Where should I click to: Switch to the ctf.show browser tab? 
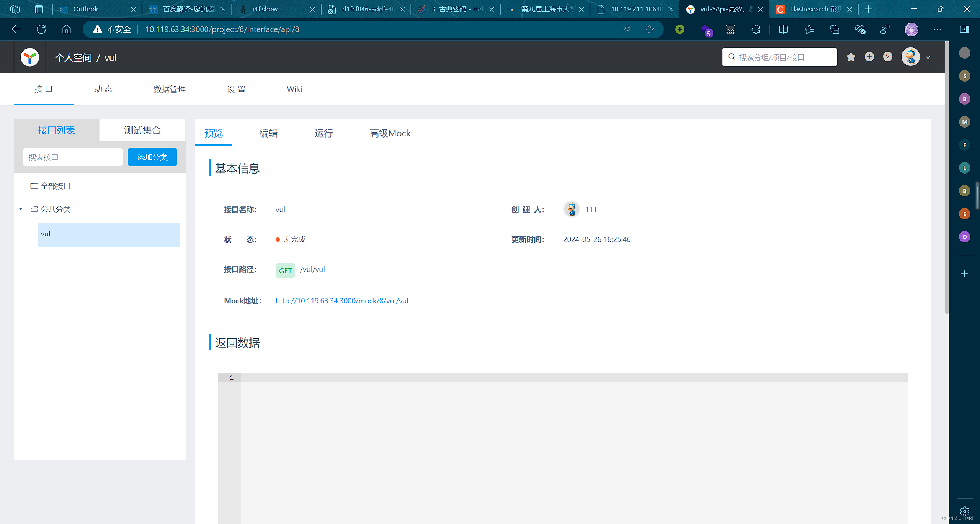pos(276,9)
